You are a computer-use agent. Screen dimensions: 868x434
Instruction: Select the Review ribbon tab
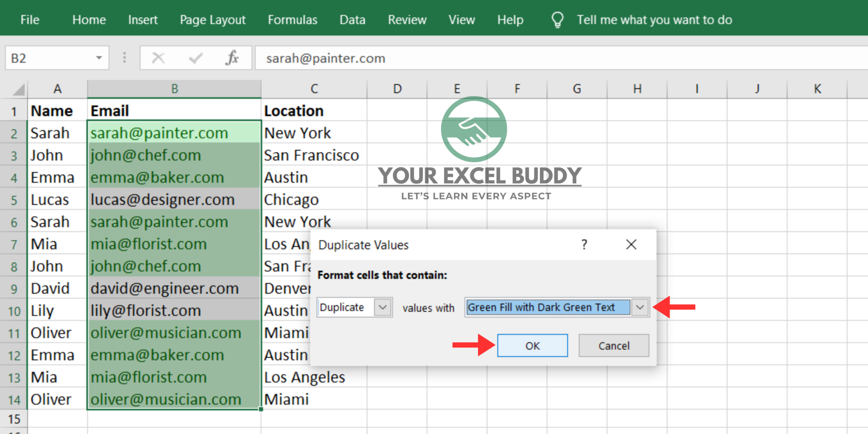point(406,19)
